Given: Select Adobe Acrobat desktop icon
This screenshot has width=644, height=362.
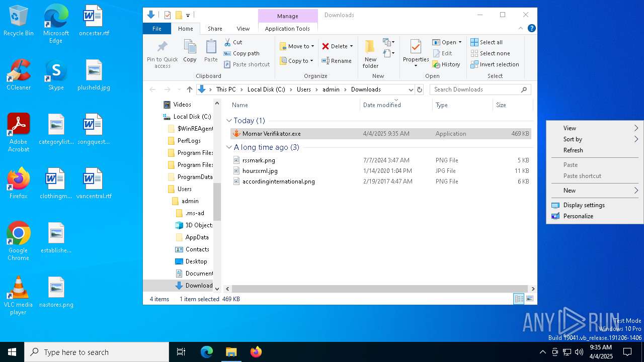Looking at the screenshot, I should point(19,133).
